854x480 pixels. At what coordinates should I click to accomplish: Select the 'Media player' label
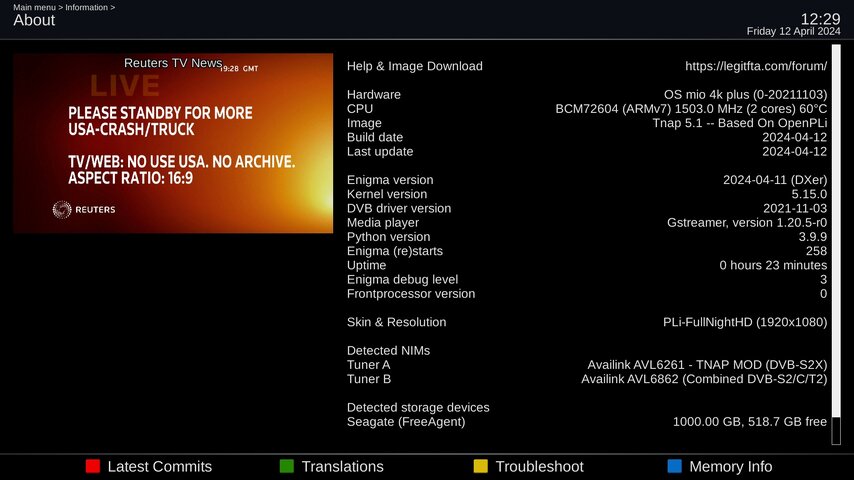pos(383,222)
